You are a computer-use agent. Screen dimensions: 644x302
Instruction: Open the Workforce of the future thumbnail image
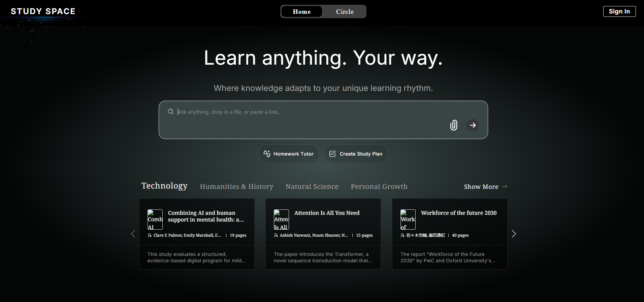coord(408,220)
